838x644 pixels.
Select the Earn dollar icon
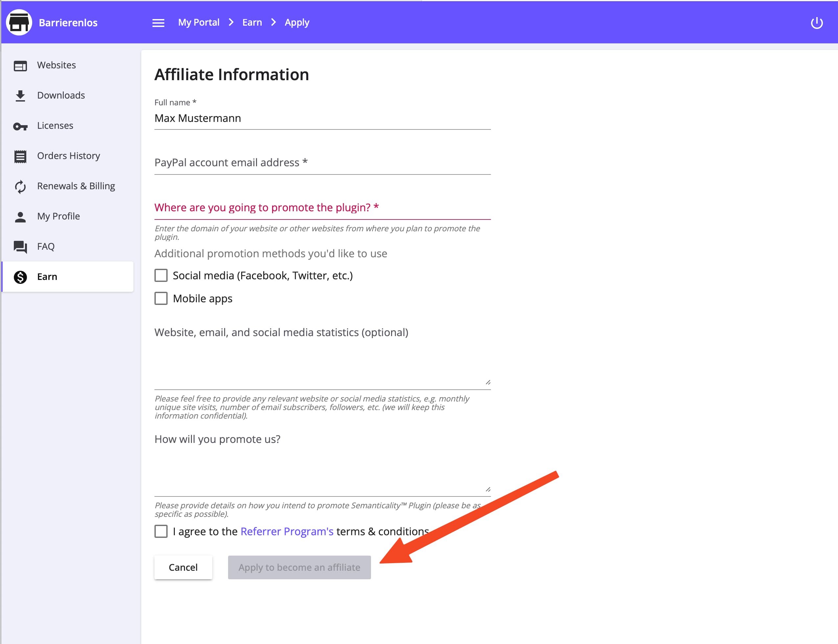(20, 276)
